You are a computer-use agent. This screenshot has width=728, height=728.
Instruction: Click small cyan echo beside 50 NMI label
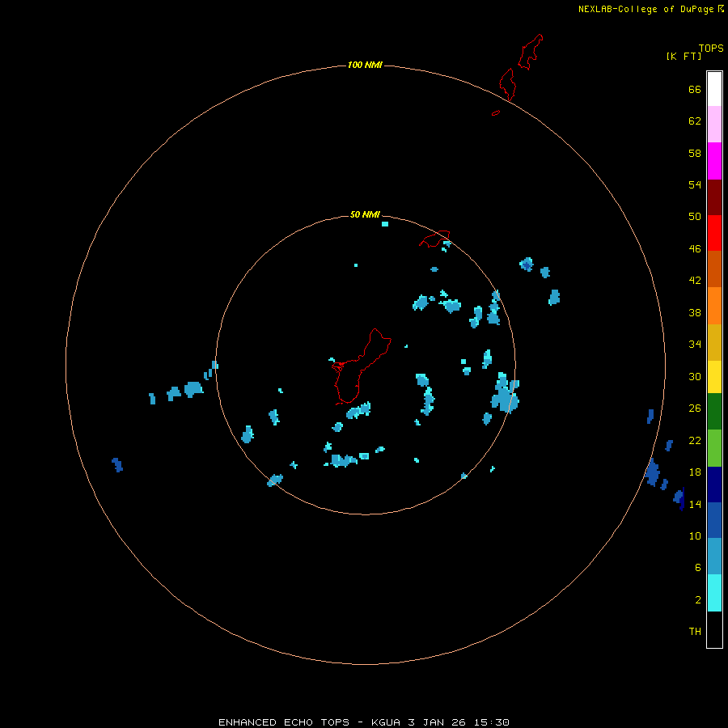[x=385, y=224]
